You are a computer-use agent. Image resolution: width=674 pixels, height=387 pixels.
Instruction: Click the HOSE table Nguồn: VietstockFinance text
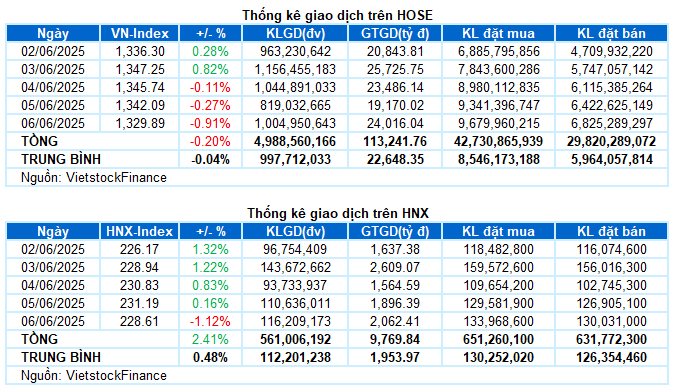(94, 178)
